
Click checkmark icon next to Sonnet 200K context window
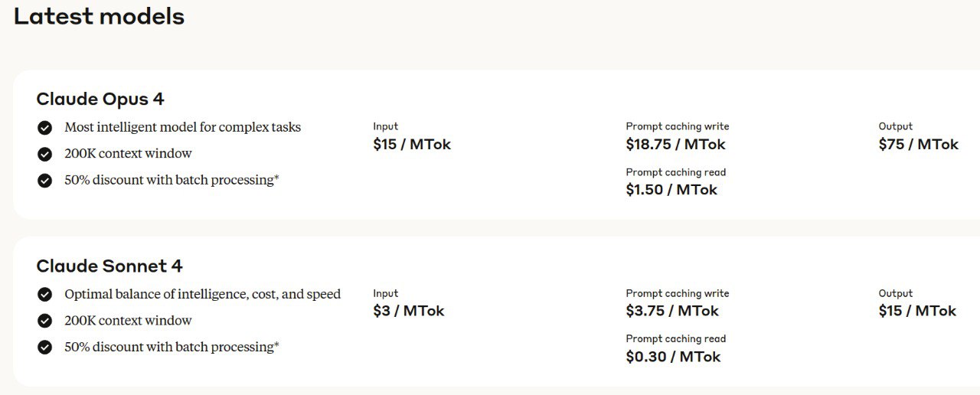tap(45, 321)
